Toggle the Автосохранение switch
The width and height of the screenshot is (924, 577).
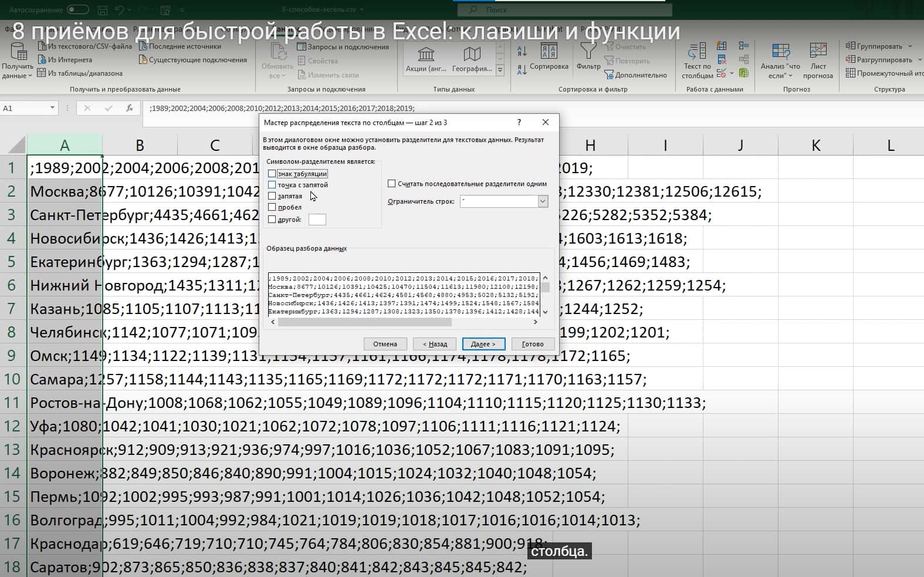(x=77, y=9)
